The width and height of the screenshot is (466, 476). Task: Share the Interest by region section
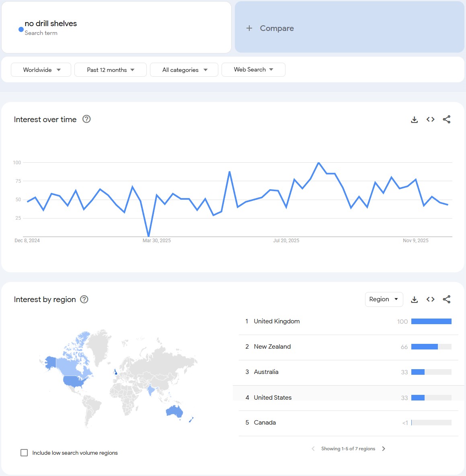[446, 299]
